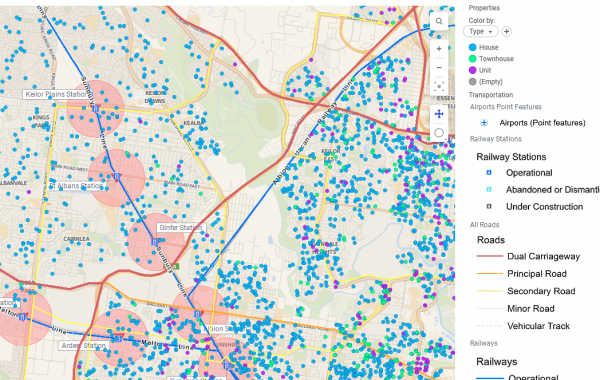
Task: Click the Ginifer Station railway marker
Action: pyautogui.click(x=155, y=242)
